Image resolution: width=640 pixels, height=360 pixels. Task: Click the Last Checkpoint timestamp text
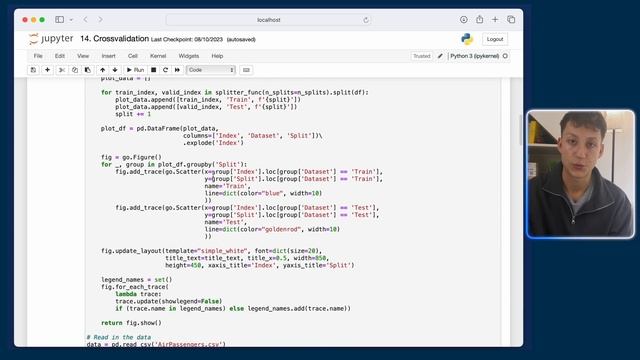pyautogui.click(x=187, y=40)
